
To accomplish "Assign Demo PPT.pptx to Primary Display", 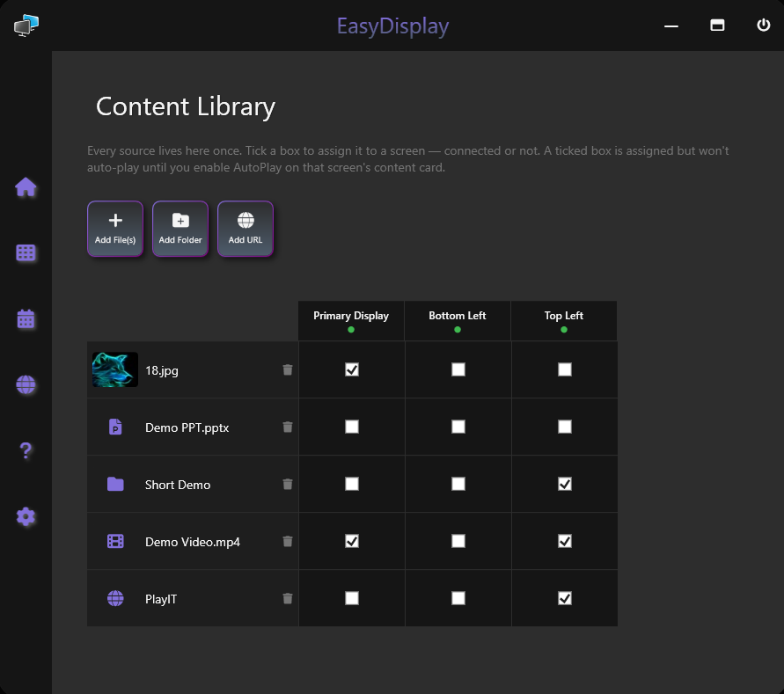I will coord(352,427).
